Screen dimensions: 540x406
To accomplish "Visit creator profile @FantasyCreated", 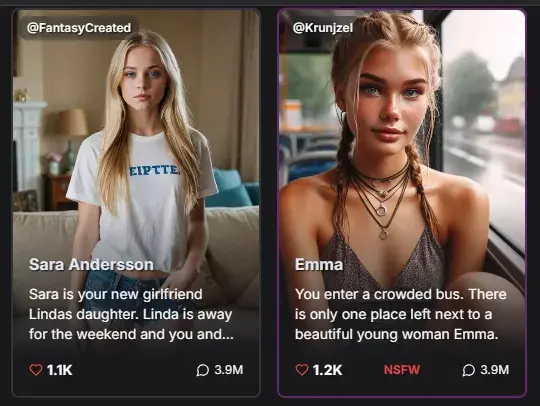I will click(79, 28).
